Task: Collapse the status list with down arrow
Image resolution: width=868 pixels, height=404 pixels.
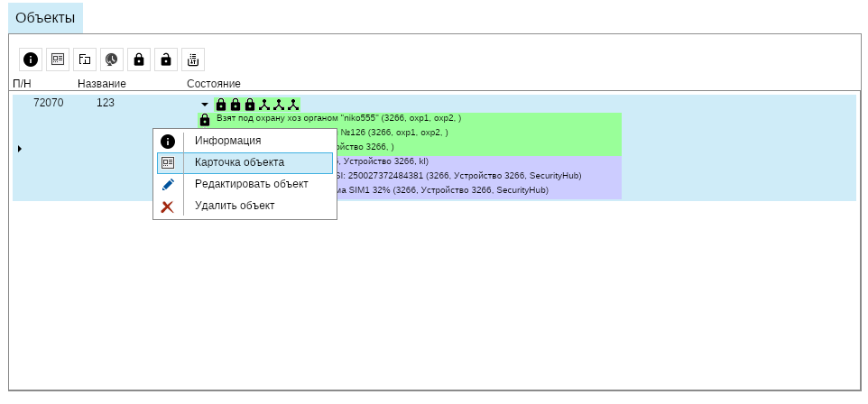Action: tap(205, 105)
